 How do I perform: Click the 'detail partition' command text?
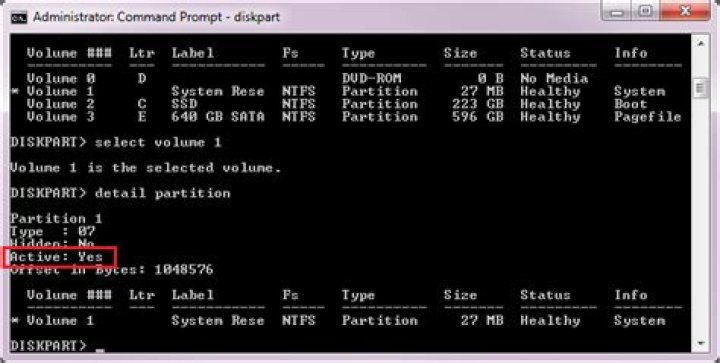tap(163, 193)
